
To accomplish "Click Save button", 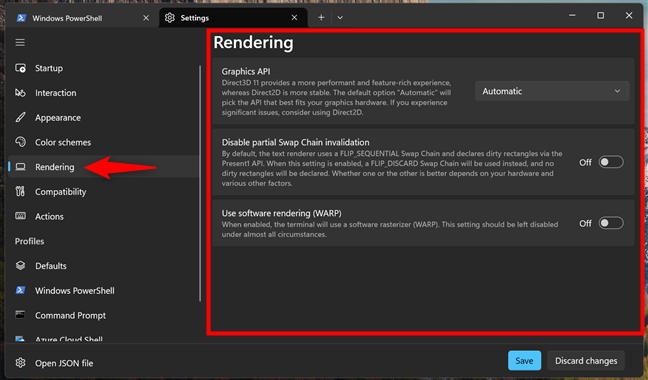I will coord(524,361).
